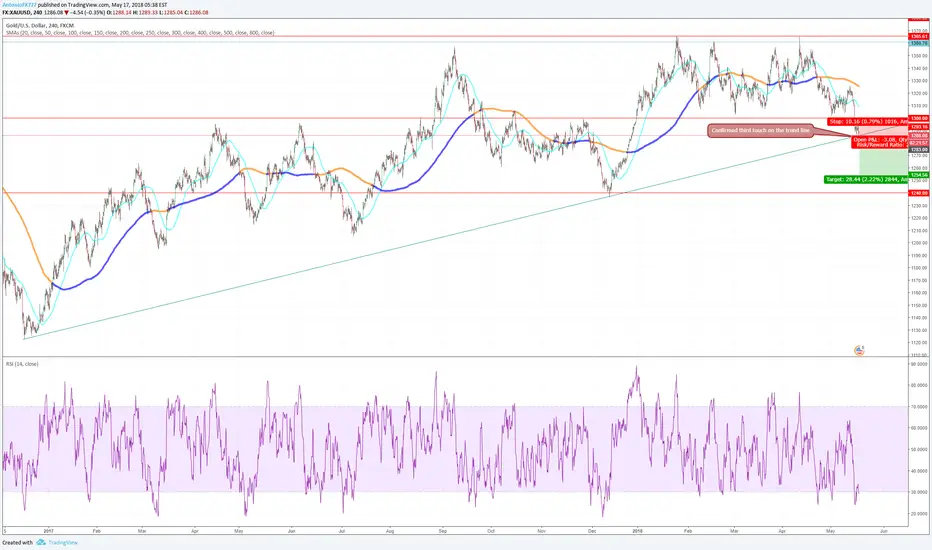Viewport: 932px width, 550px height.
Task: Click the green target zone of the short position
Action: coord(884,162)
